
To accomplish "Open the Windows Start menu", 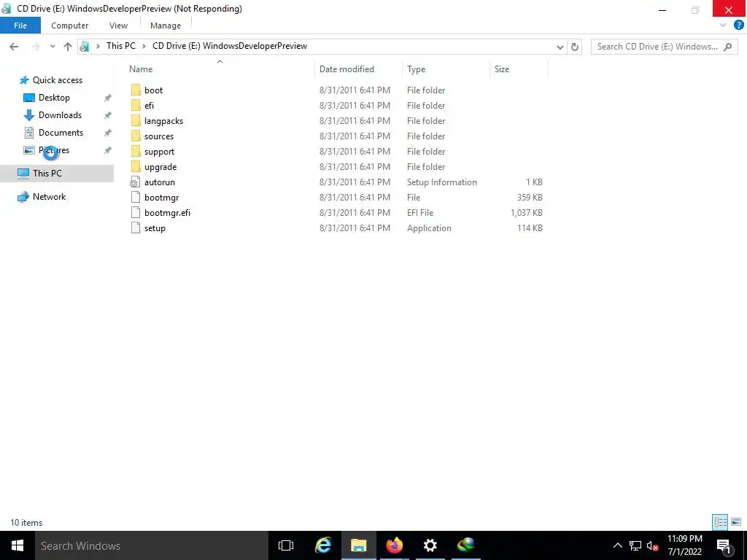I will click(x=18, y=545).
